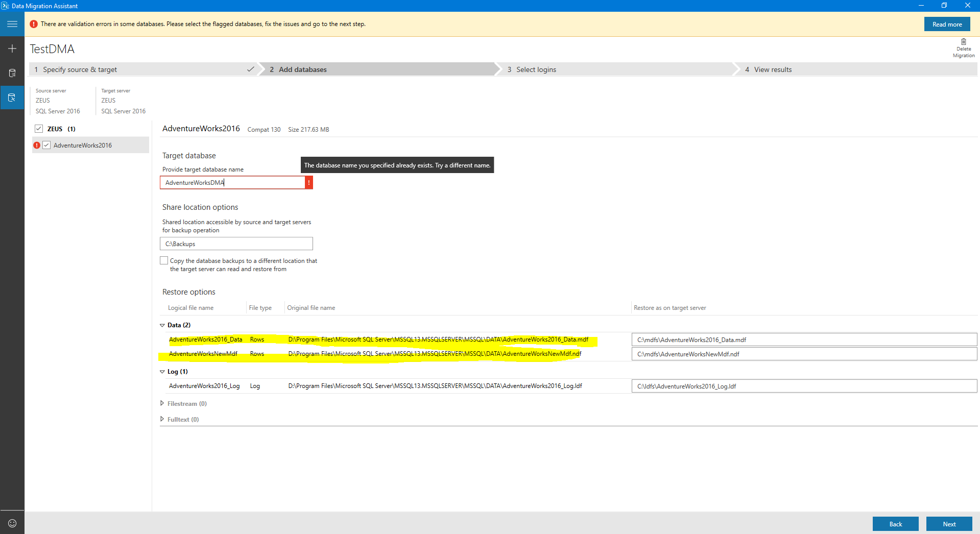Click the red error icon beside AdventureWorks2016
Screen dimensions: 980x534
pyautogui.click(x=37, y=145)
